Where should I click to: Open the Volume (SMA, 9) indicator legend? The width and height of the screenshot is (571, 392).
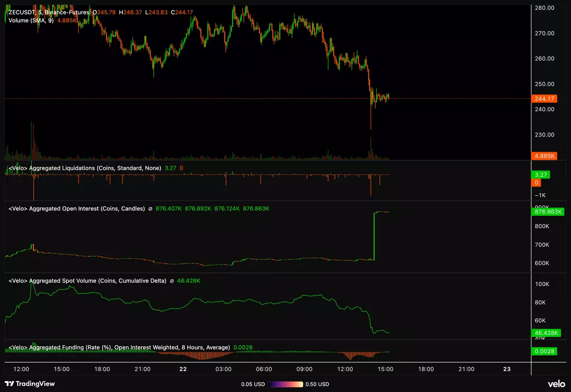coord(31,20)
